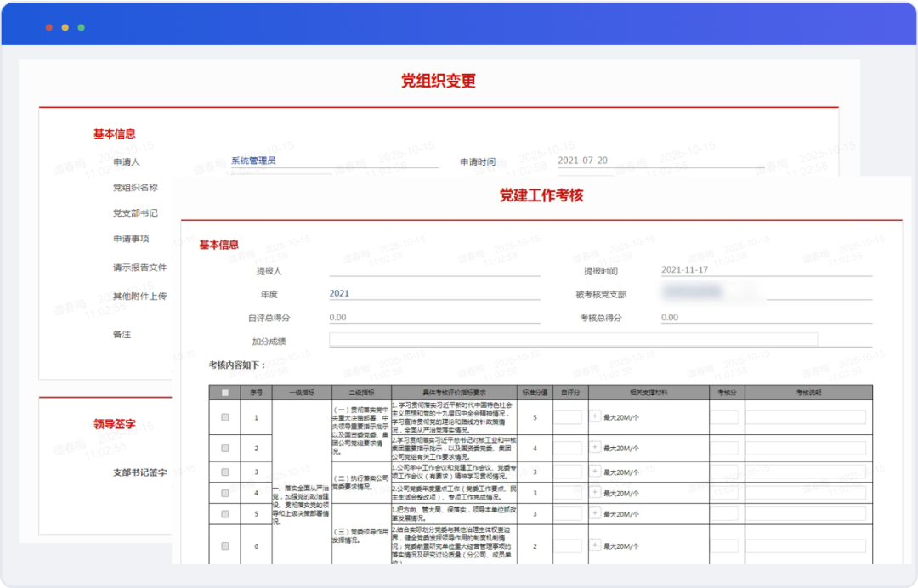Click the plus upload icon in row 4

595,493
